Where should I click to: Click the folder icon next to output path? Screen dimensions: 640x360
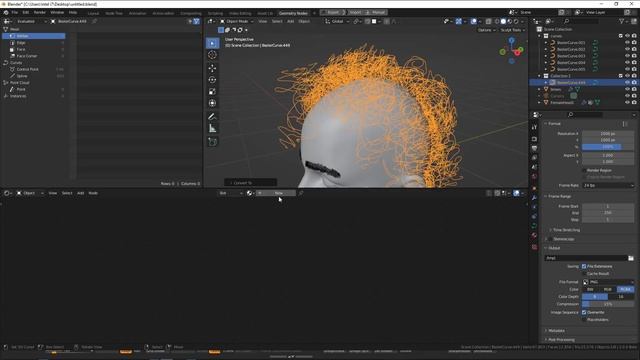click(x=631, y=258)
